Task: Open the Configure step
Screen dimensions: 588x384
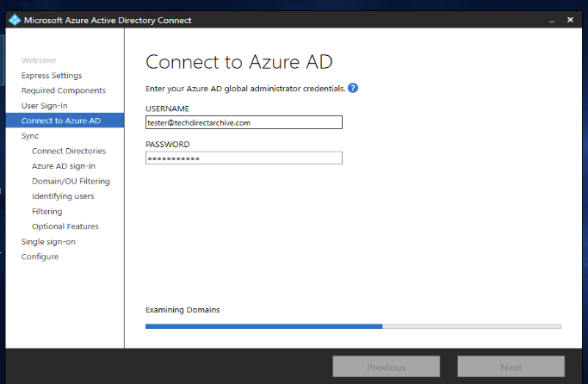Action: (40, 257)
